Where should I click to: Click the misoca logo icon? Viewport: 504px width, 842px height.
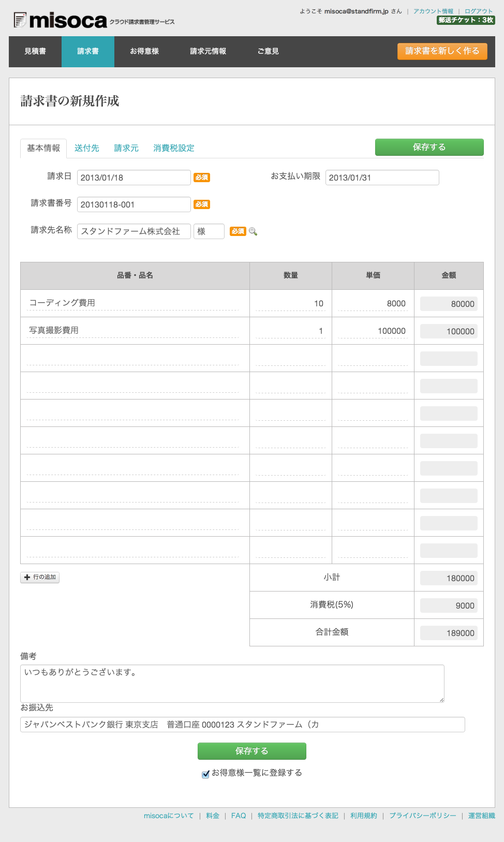(x=20, y=20)
